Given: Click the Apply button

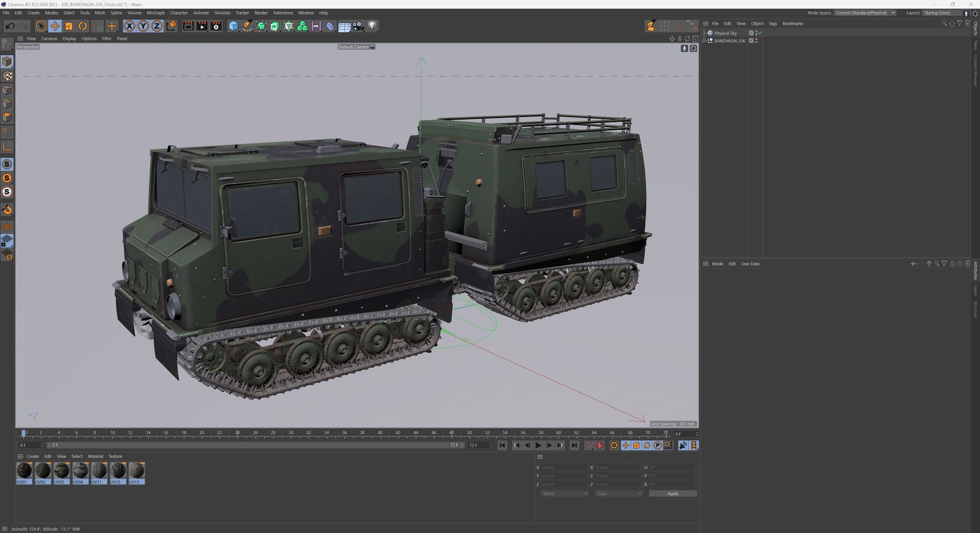Looking at the screenshot, I should (673, 494).
